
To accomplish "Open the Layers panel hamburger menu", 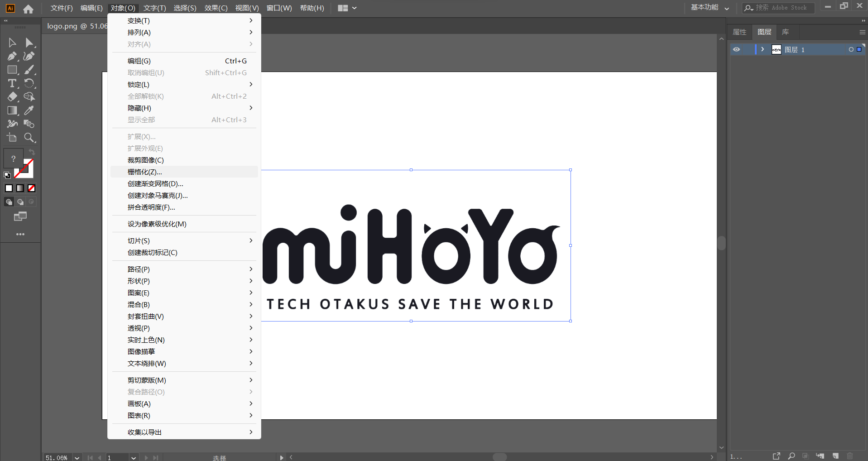I will [x=862, y=32].
